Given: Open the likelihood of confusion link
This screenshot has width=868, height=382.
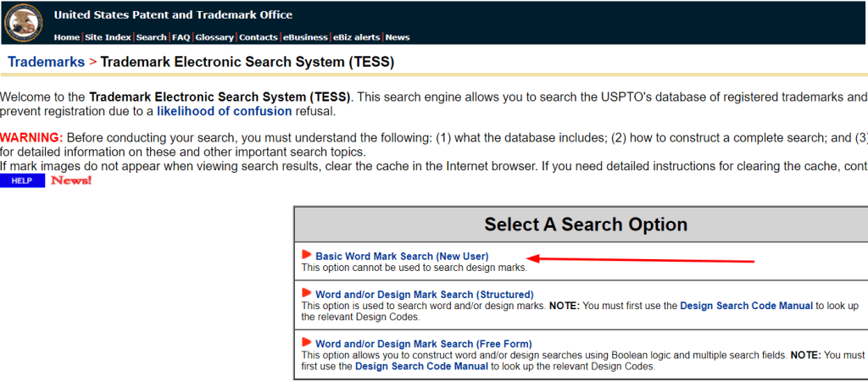Looking at the screenshot, I should (224, 111).
